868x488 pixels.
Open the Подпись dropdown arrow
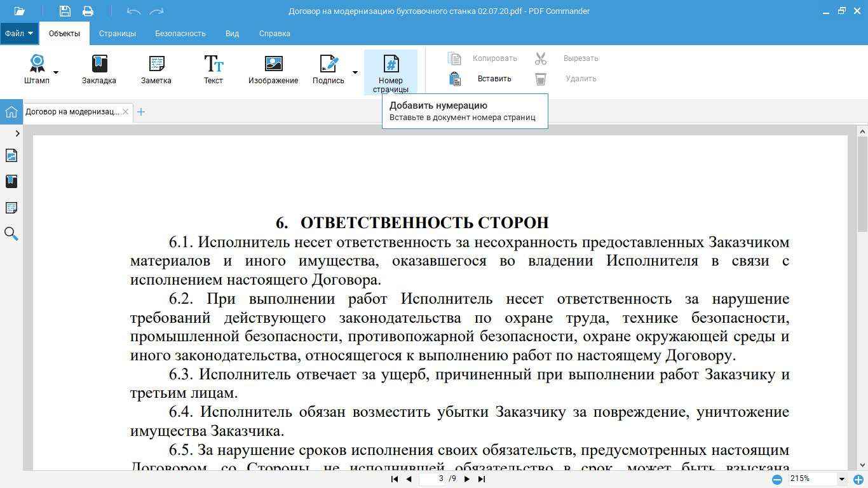(x=355, y=72)
